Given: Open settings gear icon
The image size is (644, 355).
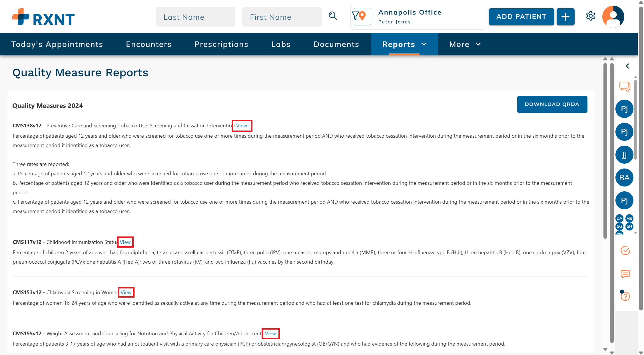Looking at the screenshot, I should 590,16.
